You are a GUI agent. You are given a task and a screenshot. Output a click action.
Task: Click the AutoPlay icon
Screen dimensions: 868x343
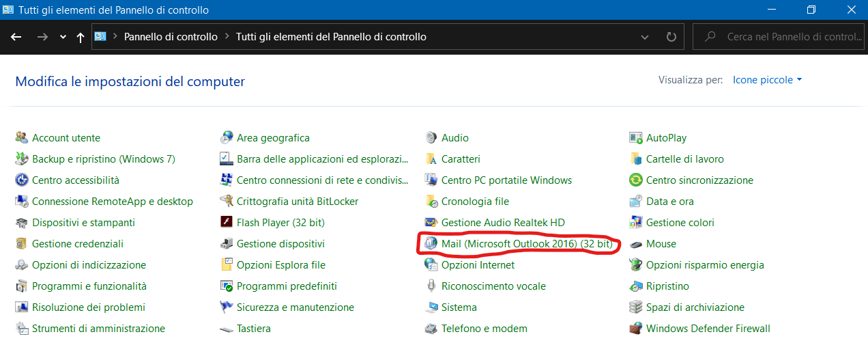[x=635, y=138]
